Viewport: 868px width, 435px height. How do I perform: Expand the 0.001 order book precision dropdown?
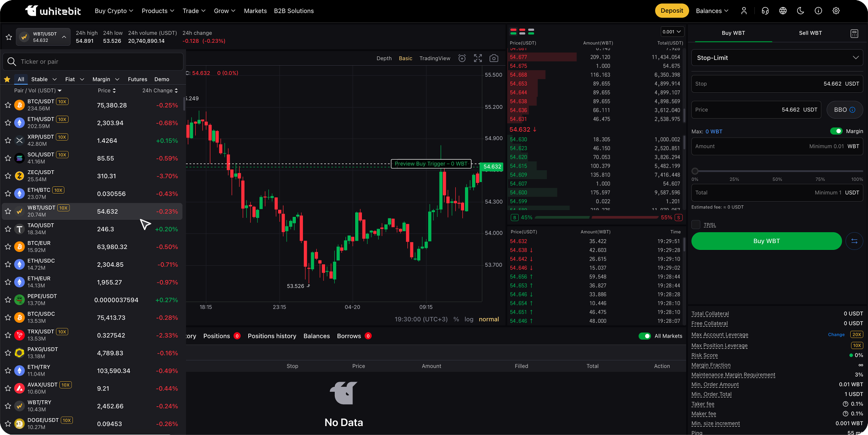[x=672, y=32]
